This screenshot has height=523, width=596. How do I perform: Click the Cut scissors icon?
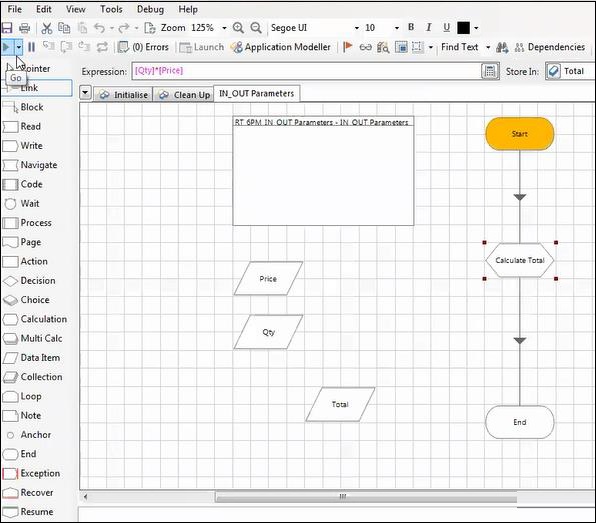point(46,28)
